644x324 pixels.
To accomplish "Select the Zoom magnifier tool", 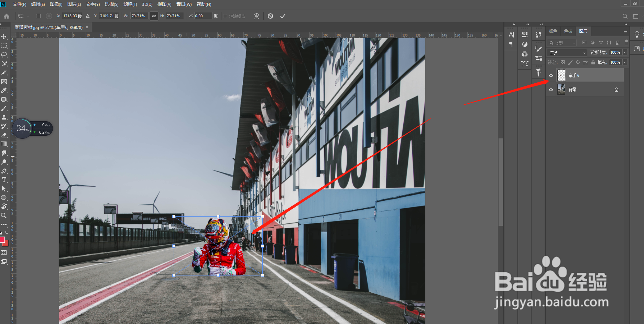I will coord(4,216).
